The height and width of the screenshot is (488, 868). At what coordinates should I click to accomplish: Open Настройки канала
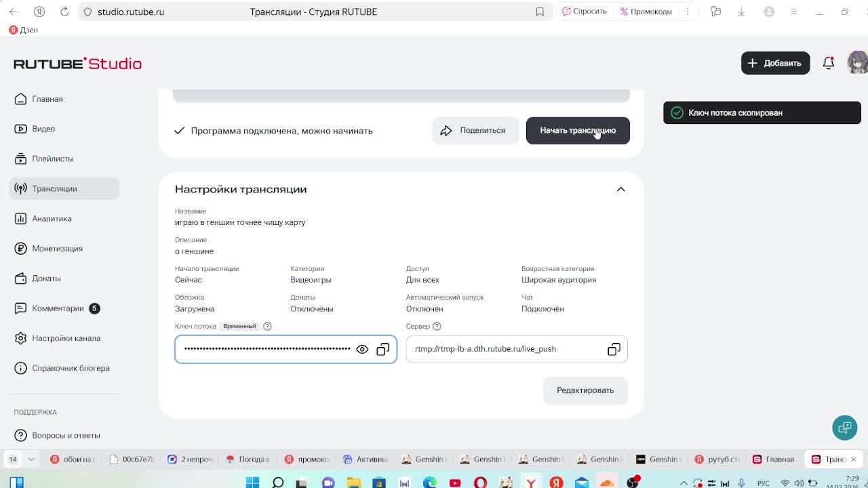64,338
